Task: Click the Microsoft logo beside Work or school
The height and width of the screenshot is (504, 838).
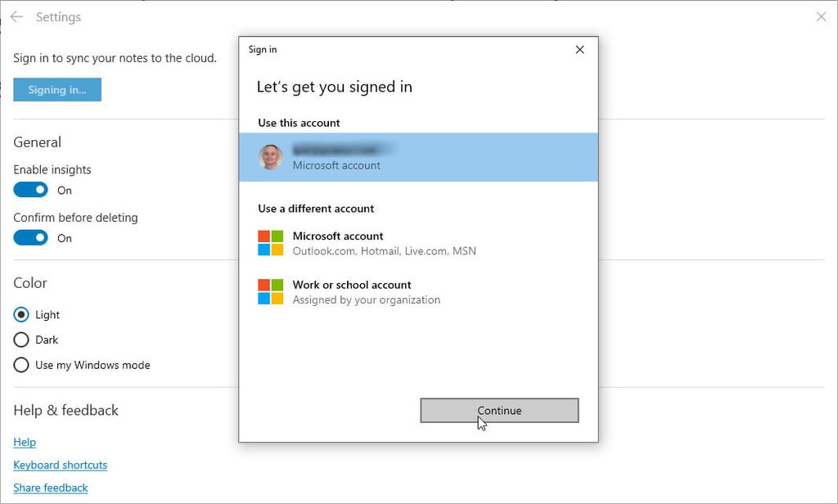Action: coord(270,292)
